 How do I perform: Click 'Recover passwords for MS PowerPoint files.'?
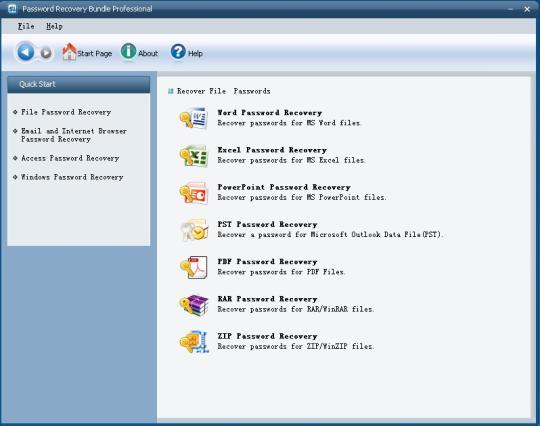302,197
